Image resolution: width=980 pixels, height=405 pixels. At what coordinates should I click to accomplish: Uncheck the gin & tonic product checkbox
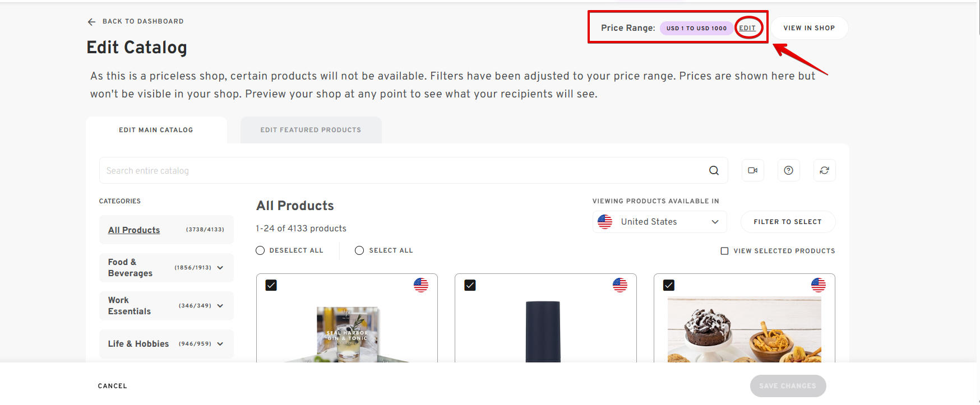[x=271, y=285]
